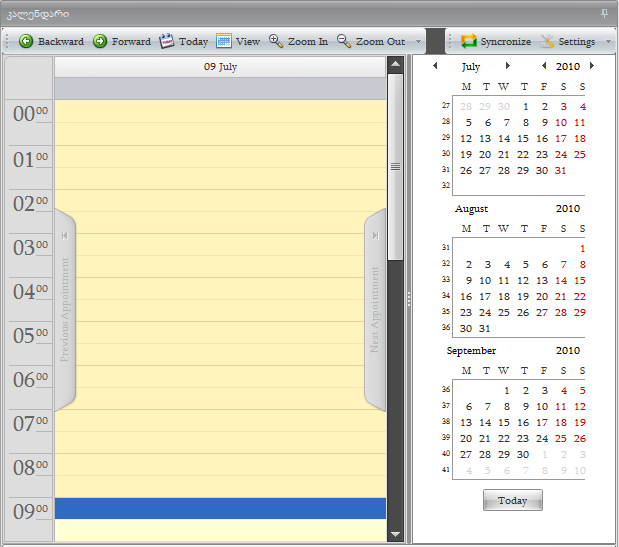Click the Previous Appointment side tab

click(x=65, y=310)
